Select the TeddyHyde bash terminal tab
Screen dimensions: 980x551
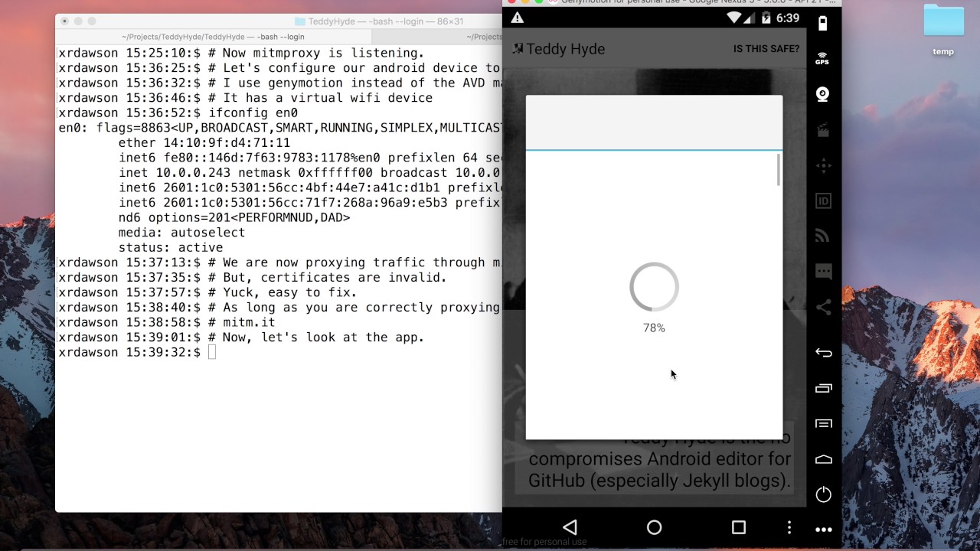point(213,37)
